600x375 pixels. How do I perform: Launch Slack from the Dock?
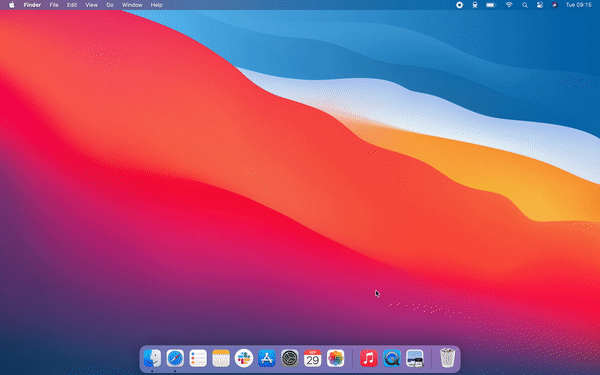point(244,359)
